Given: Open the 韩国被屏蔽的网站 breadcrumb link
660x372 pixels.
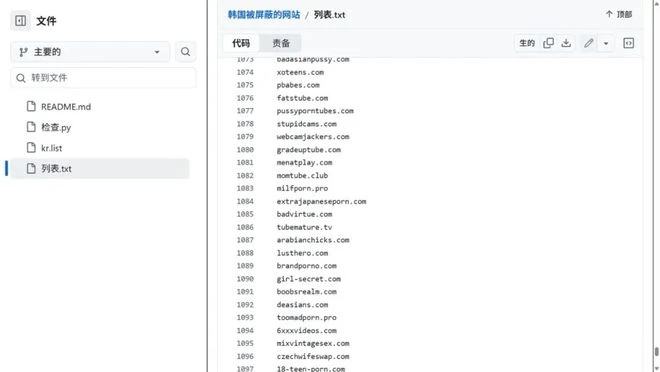Looking at the screenshot, I should (264, 15).
